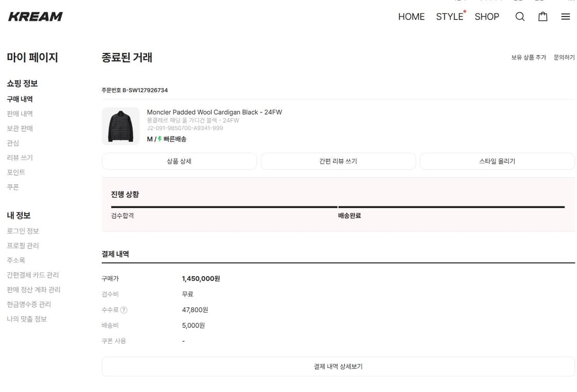Open 결제 내역 상세보기
This screenshot has width=577, height=392.
pyautogui.click(x=339, y=366)
